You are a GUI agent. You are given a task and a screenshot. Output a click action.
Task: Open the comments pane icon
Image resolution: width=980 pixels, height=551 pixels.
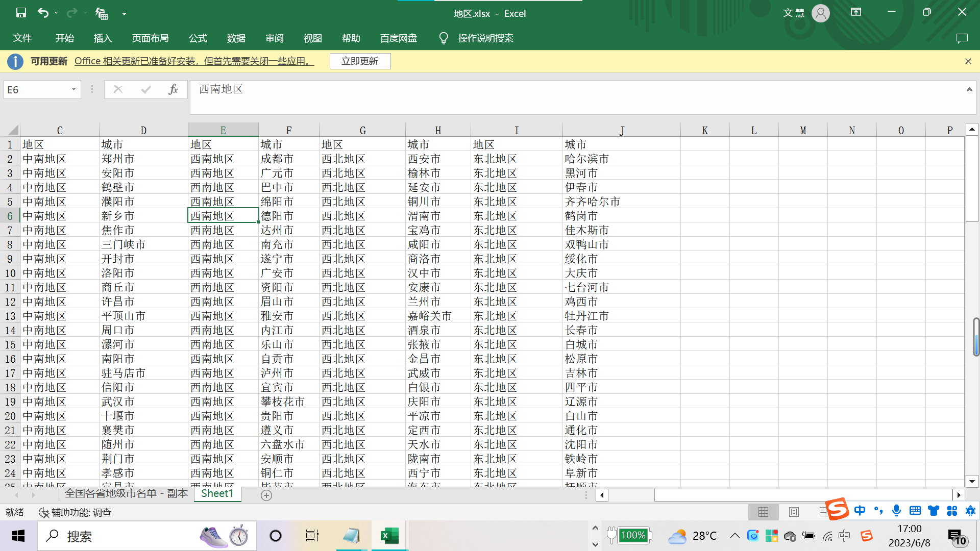click(x=962, y=38)
